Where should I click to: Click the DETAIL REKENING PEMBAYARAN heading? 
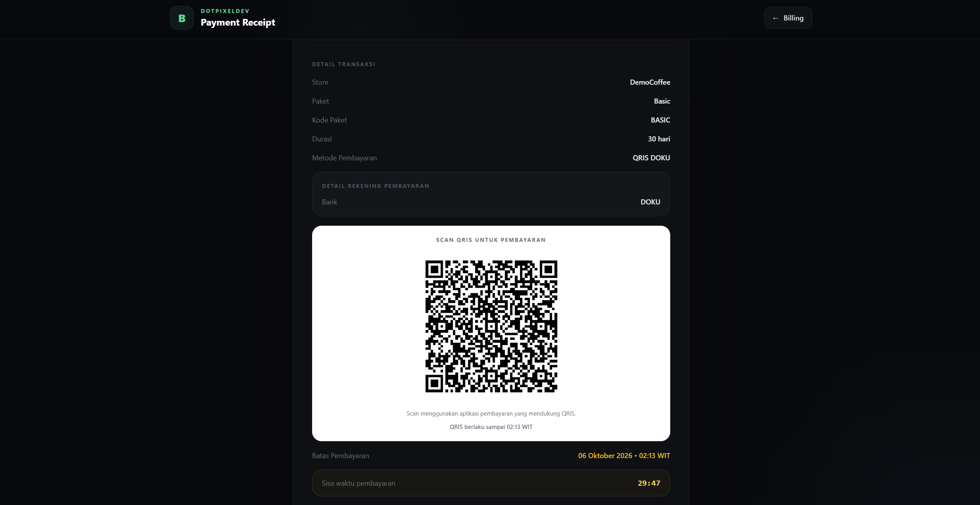coord(375,186)
